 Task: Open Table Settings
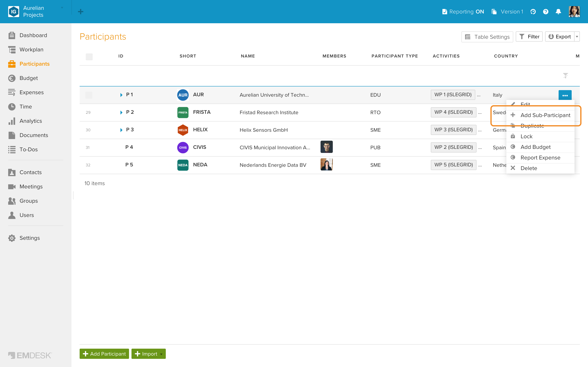pyautogui.click(x=487, y=37)
